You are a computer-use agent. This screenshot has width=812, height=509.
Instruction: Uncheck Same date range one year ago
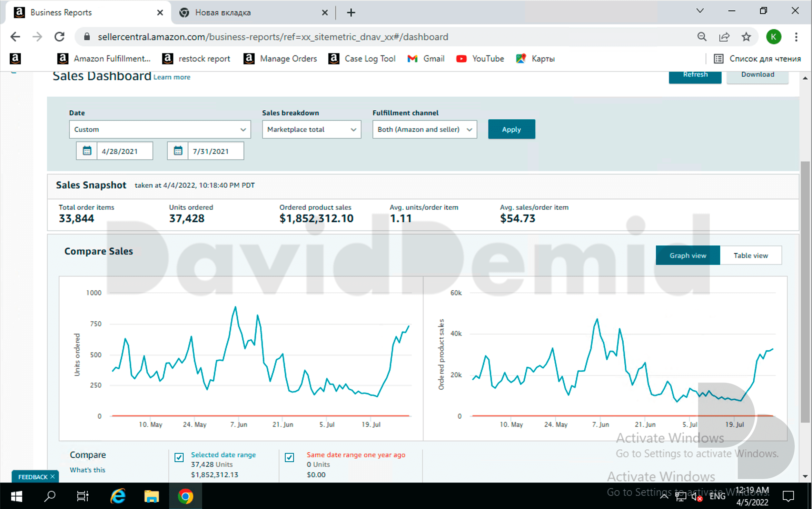tap(289, 457)
